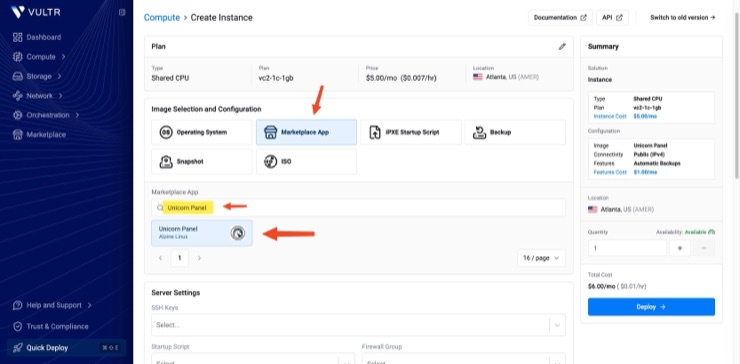Open the Help and Support menu
Image resolution: width=740 pixels, height=364 pixels.
point(52,305)
